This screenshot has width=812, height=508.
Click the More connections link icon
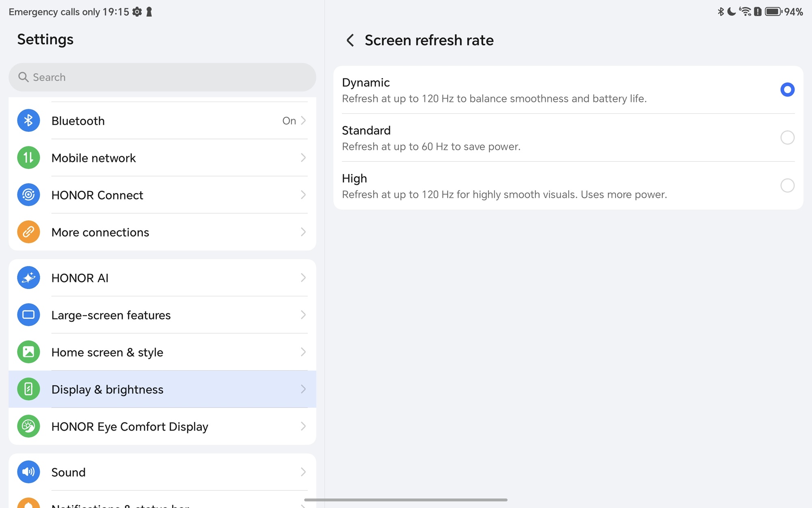click(x=28, y=232)
